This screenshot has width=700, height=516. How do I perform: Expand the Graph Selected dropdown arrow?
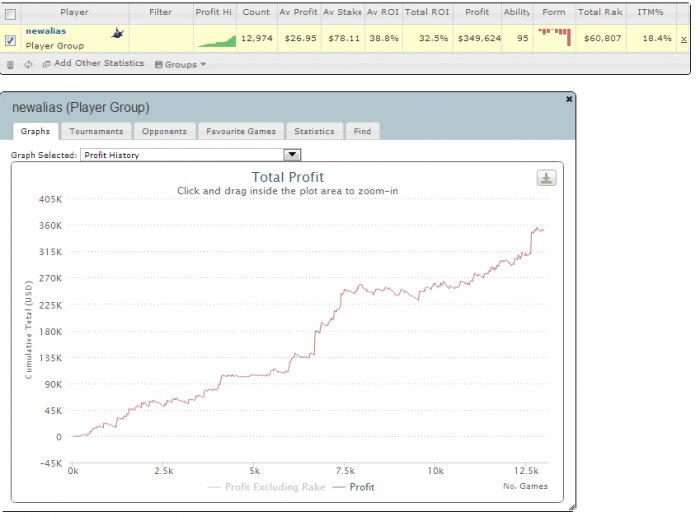click(292, 154)
